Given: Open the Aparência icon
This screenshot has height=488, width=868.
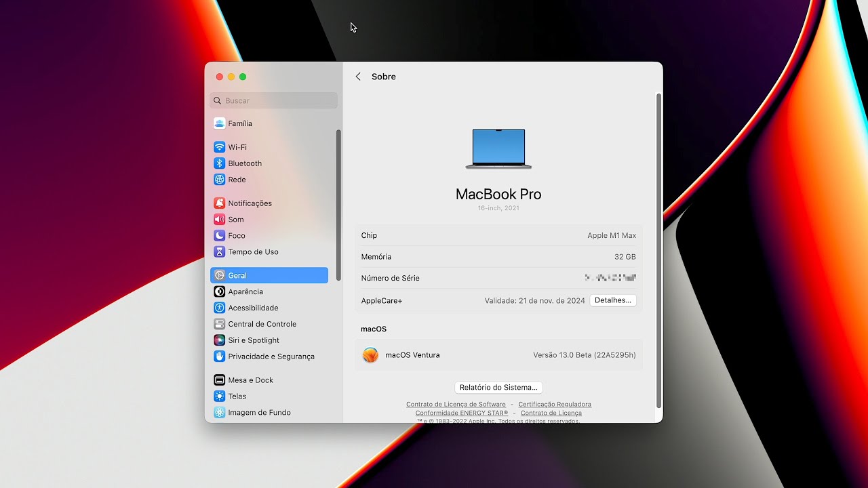Looking at the screenshot, I should pos(219,291).
